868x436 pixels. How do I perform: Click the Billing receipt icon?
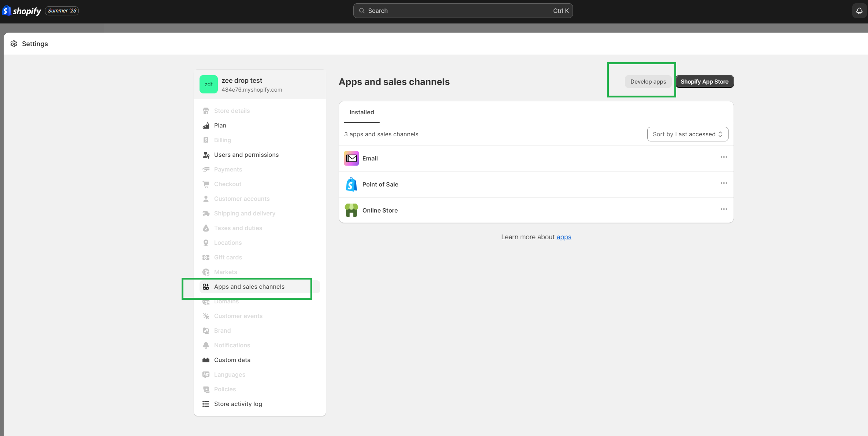206,140
